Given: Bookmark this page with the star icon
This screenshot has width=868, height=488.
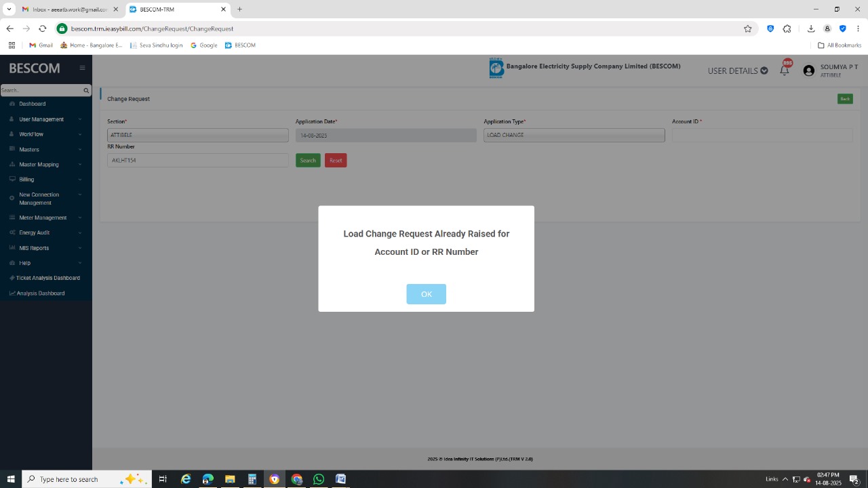Looking at the screenshot, I should pos(748,28).
